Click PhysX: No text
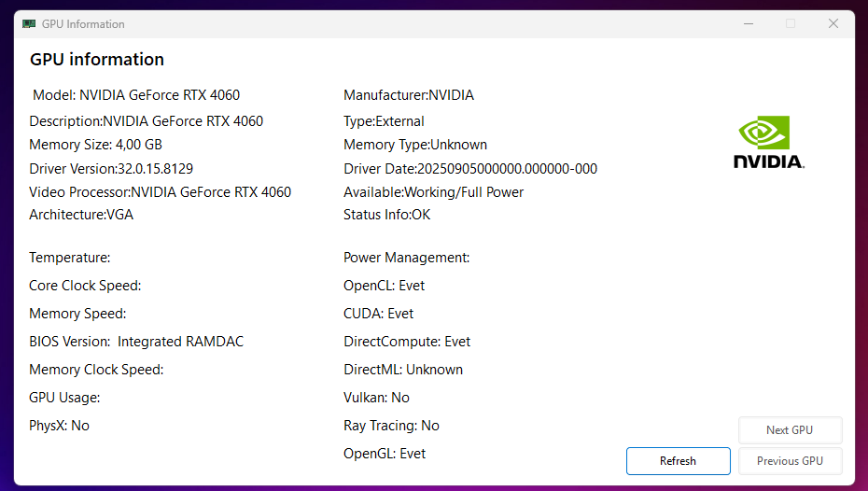This screenshot has width=868, height=491. click(x=59, y=426)
